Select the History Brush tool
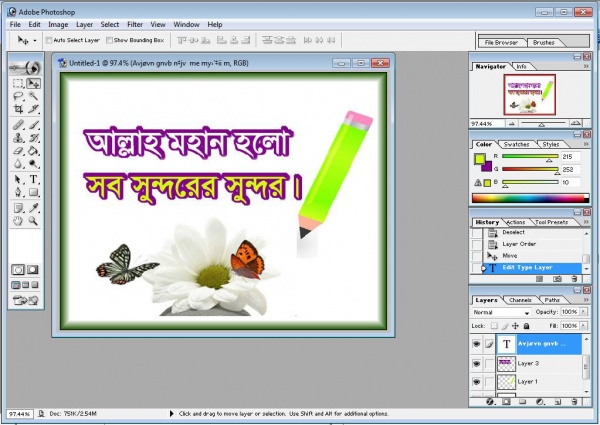 click(34, 138)
